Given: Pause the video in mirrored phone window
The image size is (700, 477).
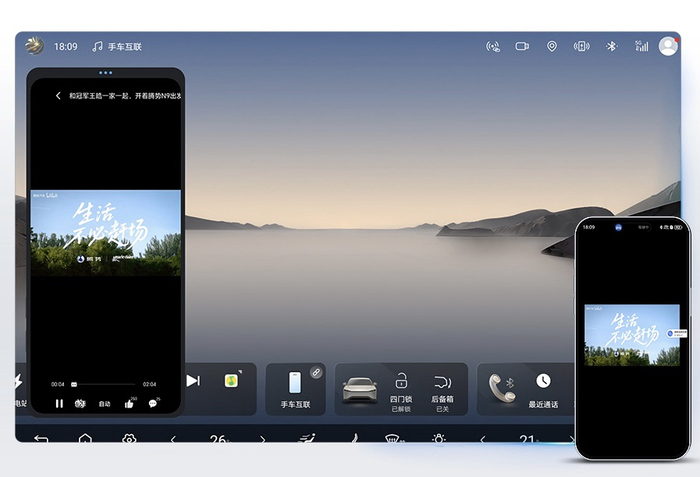Looking at the screenshot, I should coord(59,404).
